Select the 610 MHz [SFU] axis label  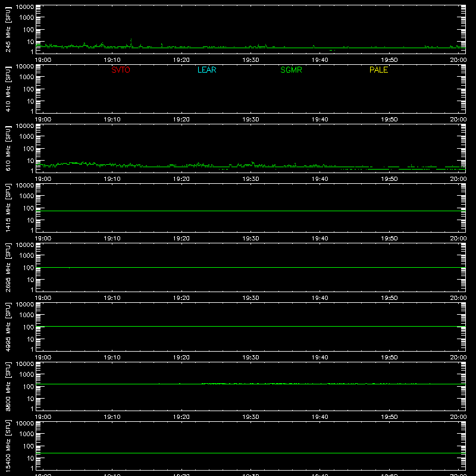pyautogui.click(x=8, y=149)
